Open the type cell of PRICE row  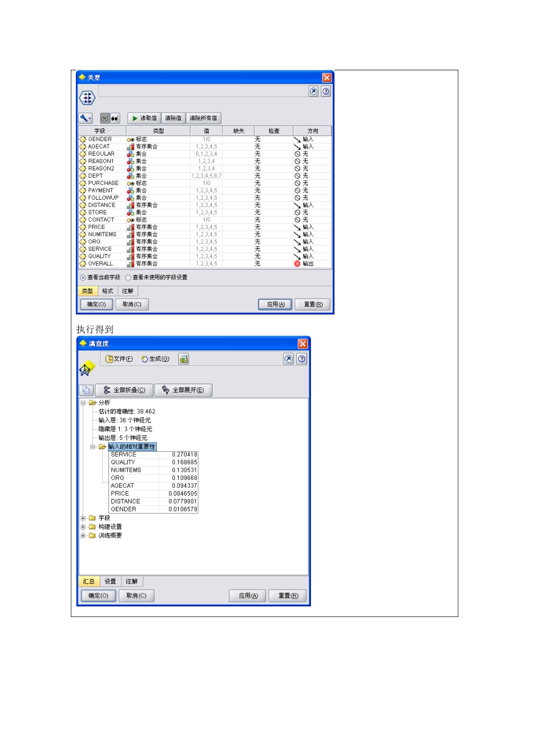(x=158, y=227)
